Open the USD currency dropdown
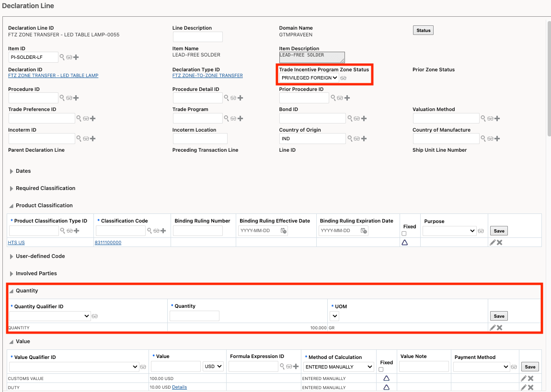 tap(213, 367)
